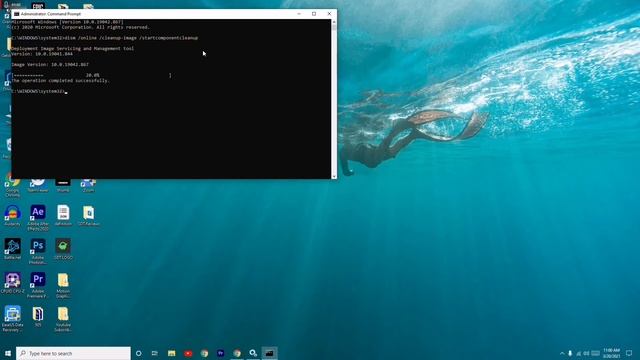640x360 pixels.
Task: Click the Type here to search box
Action: 73,353
